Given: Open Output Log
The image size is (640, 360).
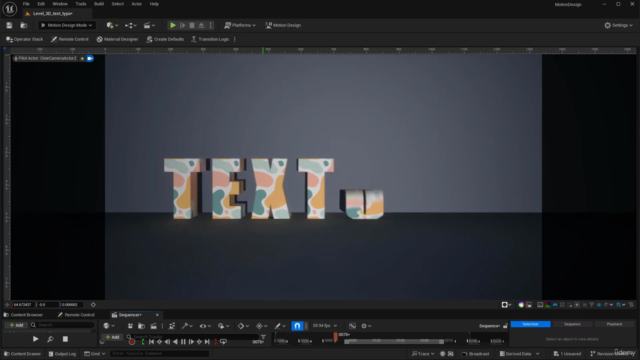Looking at the screenshot, I should point(62,353).
